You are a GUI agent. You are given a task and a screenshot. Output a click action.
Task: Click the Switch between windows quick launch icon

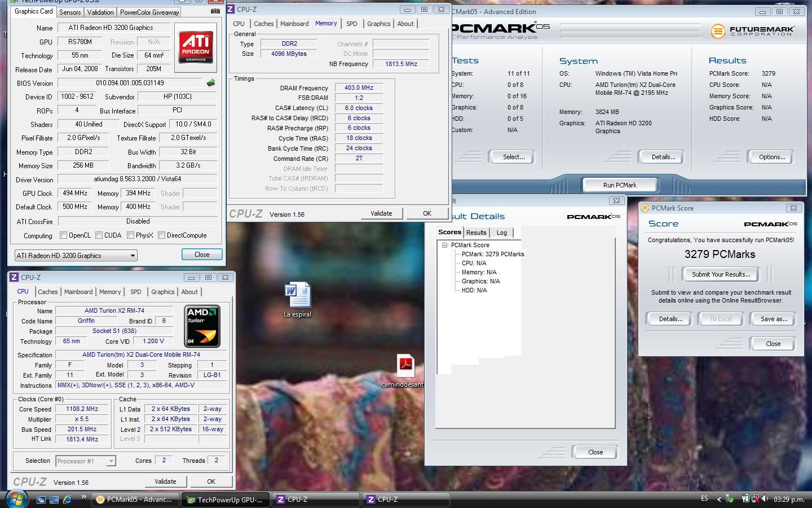41,500
